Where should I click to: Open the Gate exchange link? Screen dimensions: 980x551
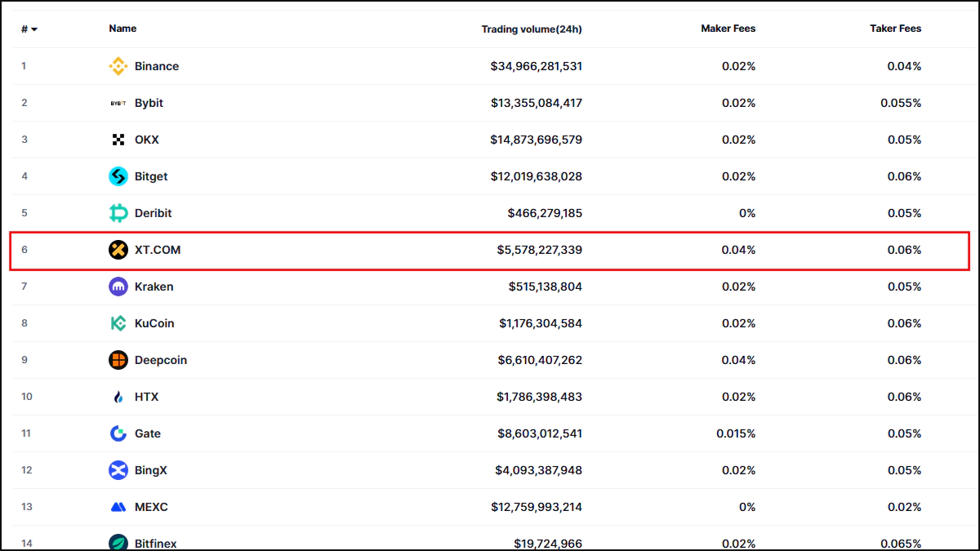coord(148,433)
